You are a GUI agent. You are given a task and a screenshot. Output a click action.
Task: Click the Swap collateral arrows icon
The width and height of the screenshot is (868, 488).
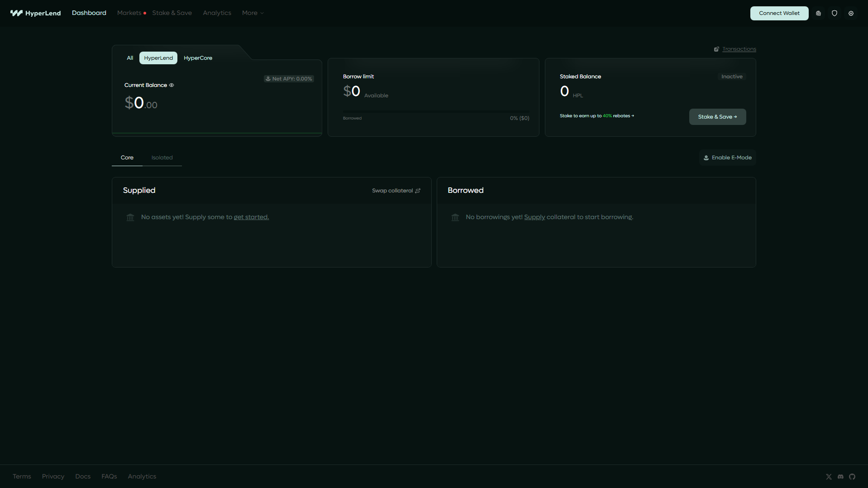418,191
